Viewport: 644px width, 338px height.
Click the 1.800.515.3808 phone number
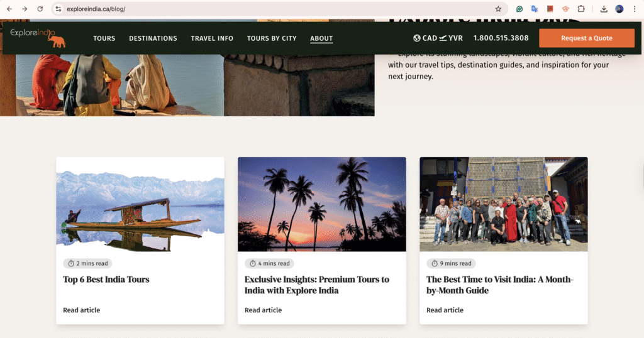tap(501, 38)
